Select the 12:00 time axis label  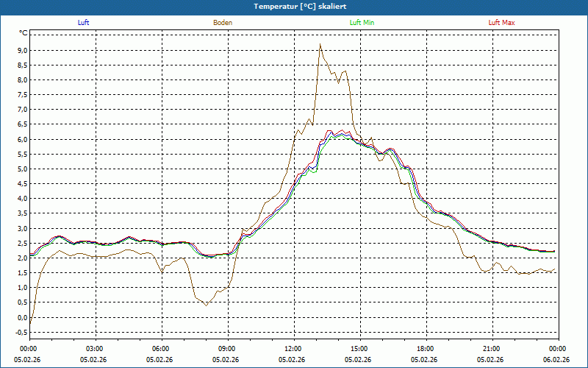293,349
